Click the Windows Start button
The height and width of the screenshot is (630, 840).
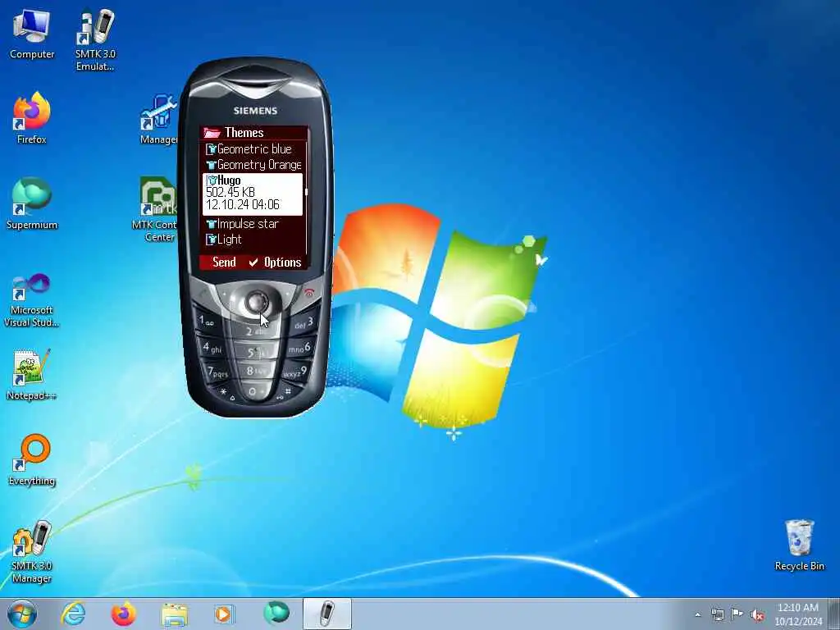click(x=22, y=614)
